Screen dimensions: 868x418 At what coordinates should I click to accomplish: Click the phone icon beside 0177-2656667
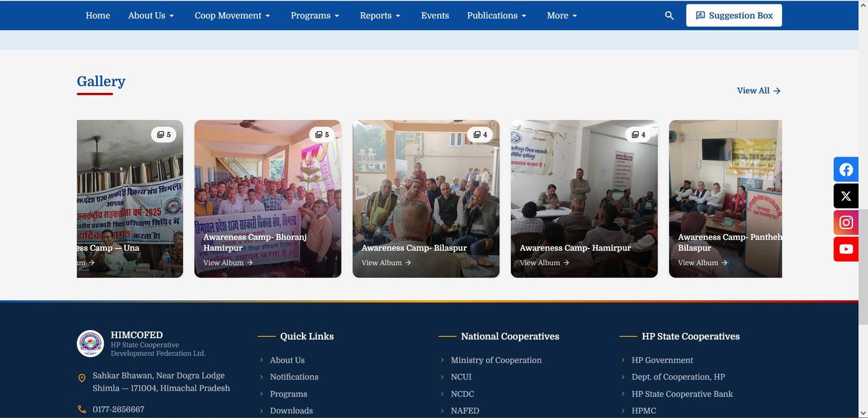[82, 409]
